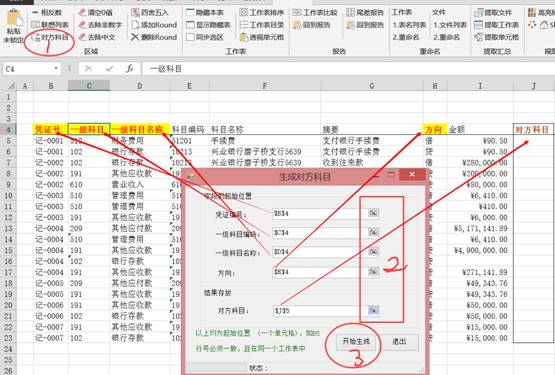The height and width of the screenshot is (375, 555).
Task: Click 1.表名列表 under 工作表
Action: click(409, 25)
